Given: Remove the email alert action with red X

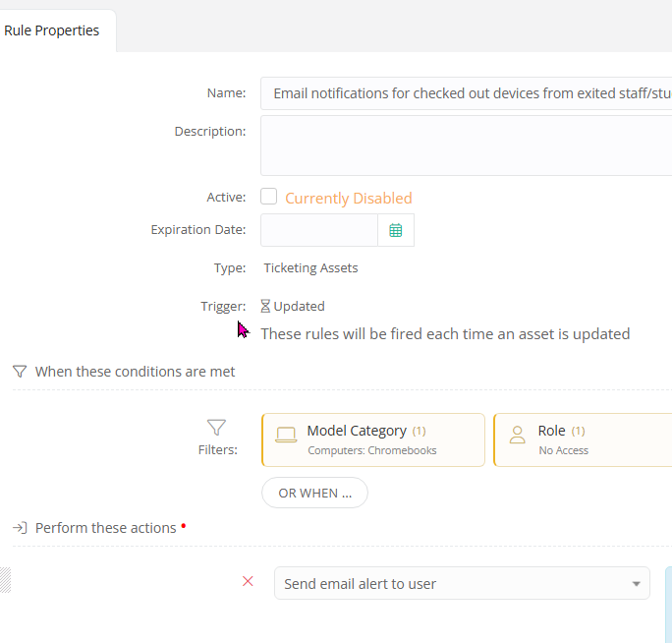Looking at the screenshot, I should [x=248, y=581].
